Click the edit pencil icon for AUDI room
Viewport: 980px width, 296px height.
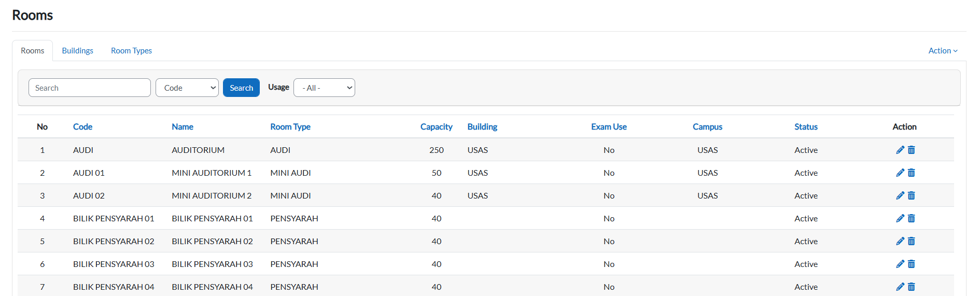click(900, 150)
